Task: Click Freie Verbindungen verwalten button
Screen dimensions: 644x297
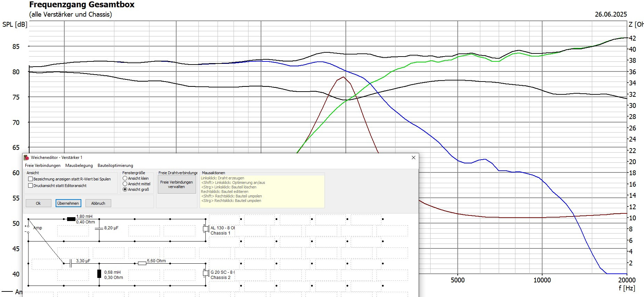Action: pos(177,184)
